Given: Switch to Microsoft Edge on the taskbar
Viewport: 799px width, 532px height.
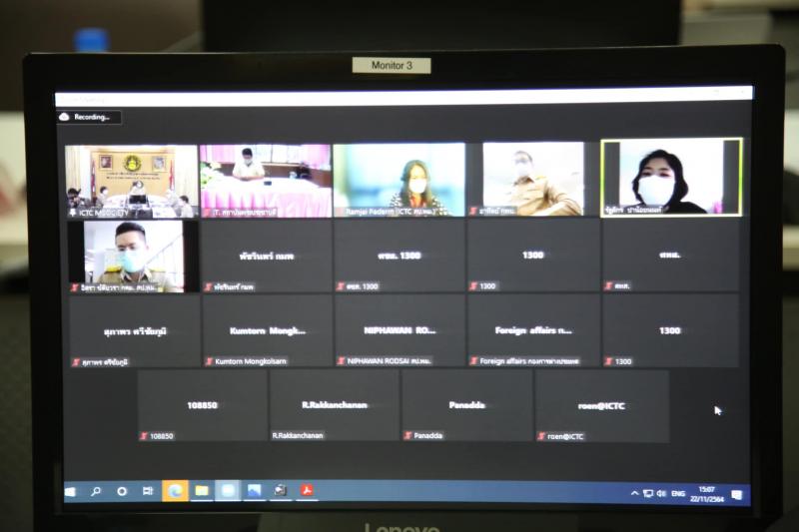Looking at the screenshot, I should coord(176,491).
